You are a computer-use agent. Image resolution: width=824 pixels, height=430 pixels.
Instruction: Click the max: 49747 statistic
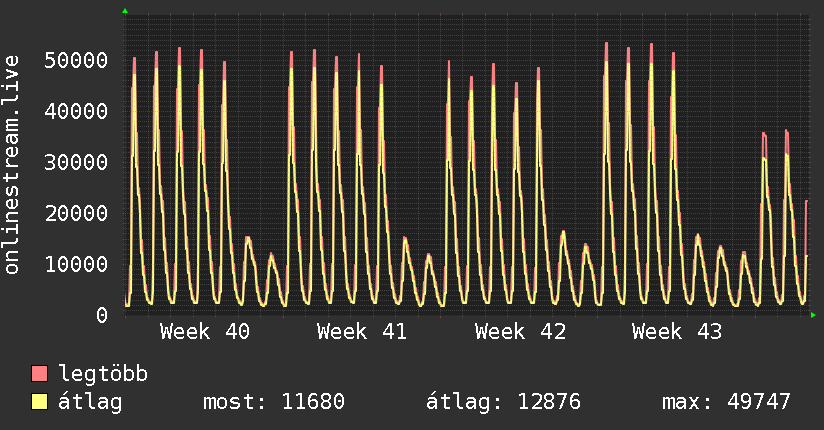coord(726,402)
